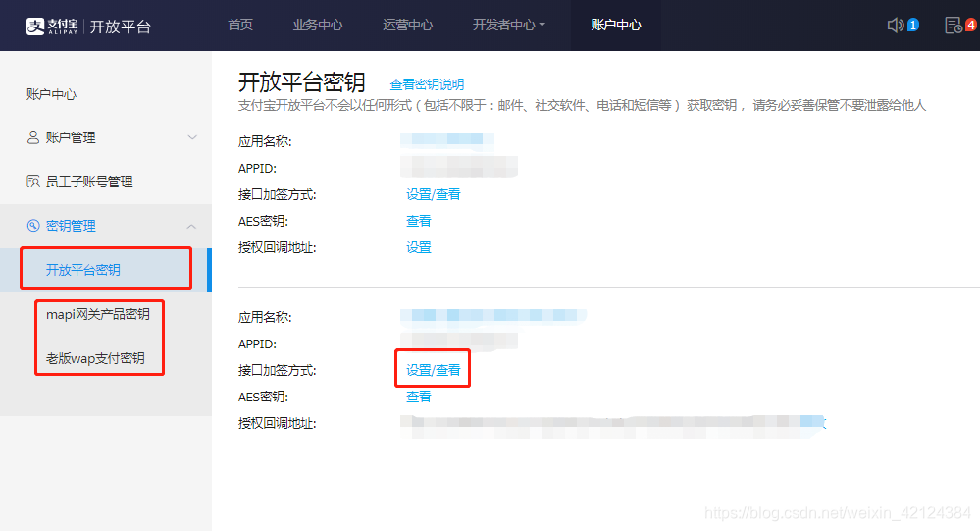Click 开放平台 title text in header
980x531 pixels.
pos(120,27)
